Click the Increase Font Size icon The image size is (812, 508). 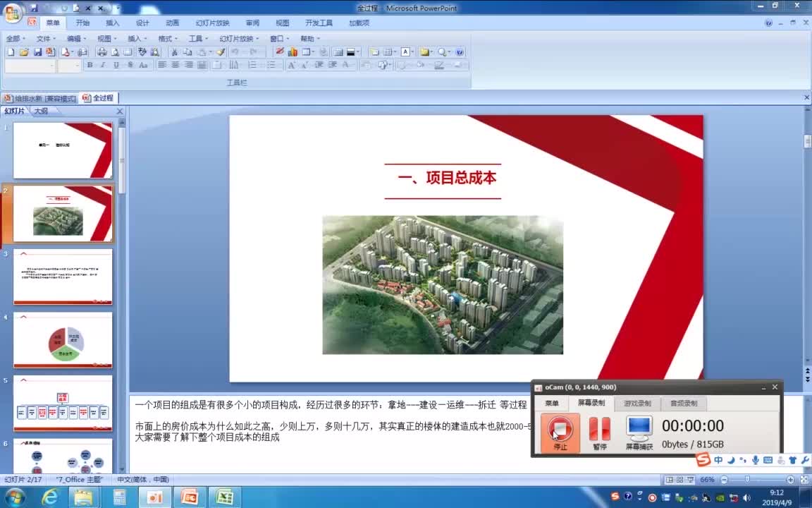(x=292, y=66)
